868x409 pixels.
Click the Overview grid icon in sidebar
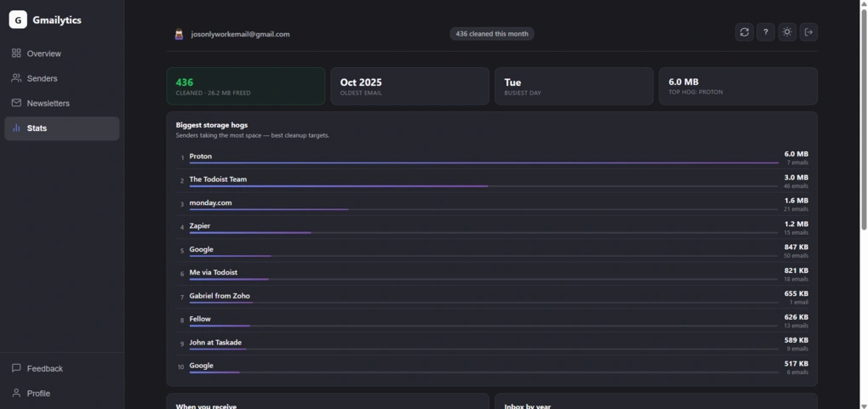16,53
